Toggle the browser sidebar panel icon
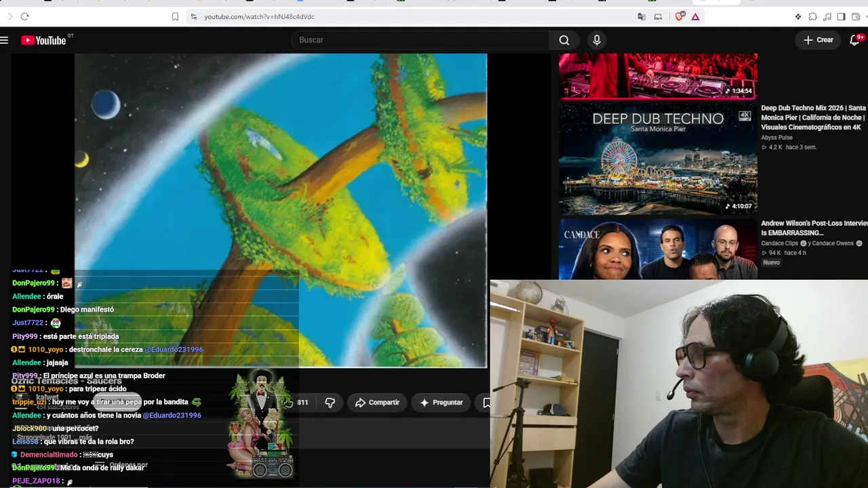This screenshot has height=488, width=868. point(841,16)
